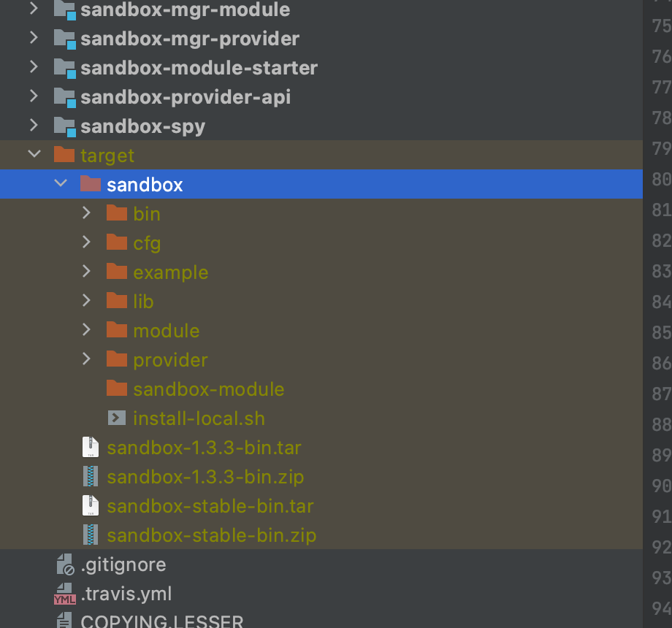Click the sandbox-provider-api module icon
The image size is (672, 628).
64,96
